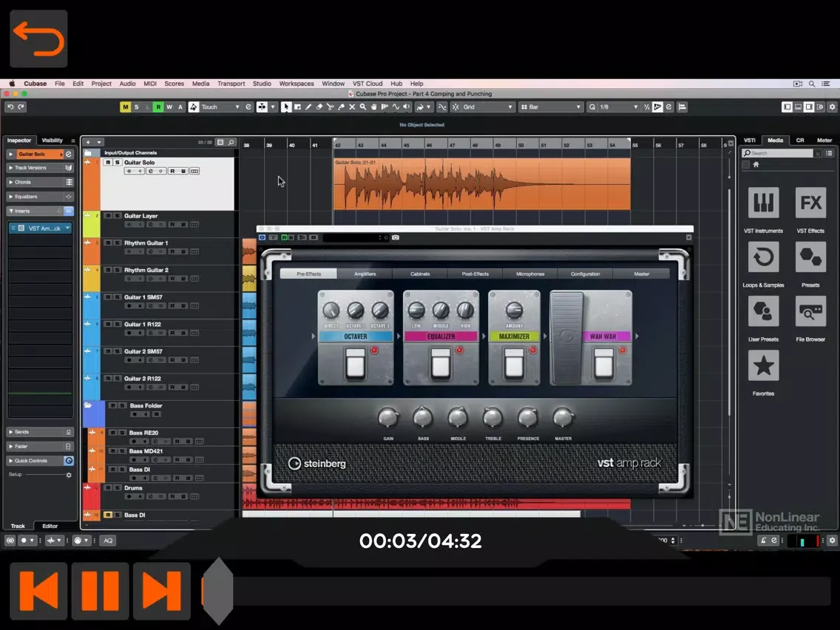Toggle the Wah Wah pedal footswitch
This screenshot has height=630, width=840.
click(603, 365)
